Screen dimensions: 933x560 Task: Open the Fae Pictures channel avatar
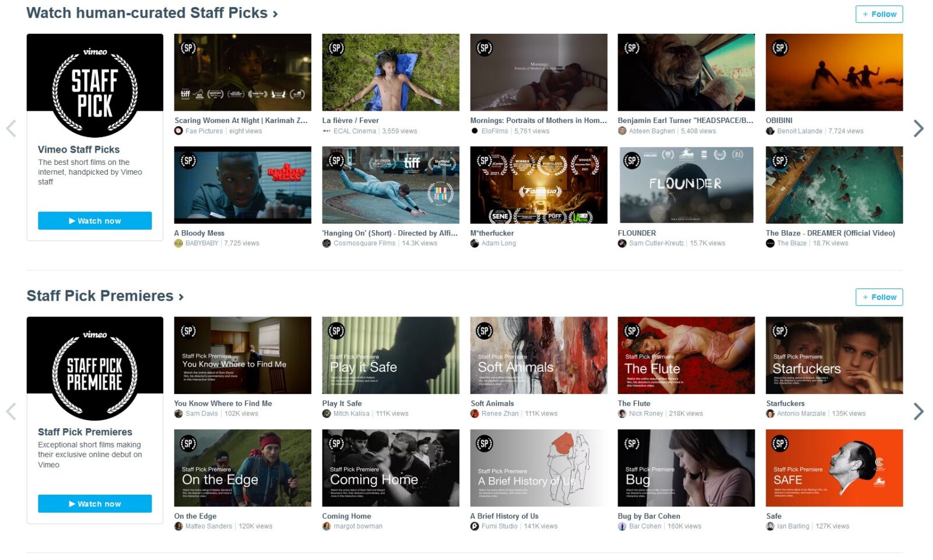click(178, 131)
